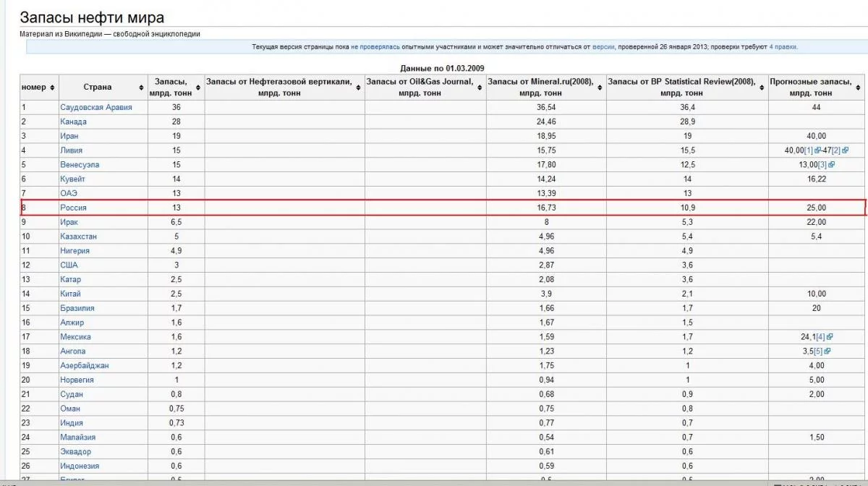Open reference [5] in Ангола row
Screen dimensions: 868x486
coord(818,351)
